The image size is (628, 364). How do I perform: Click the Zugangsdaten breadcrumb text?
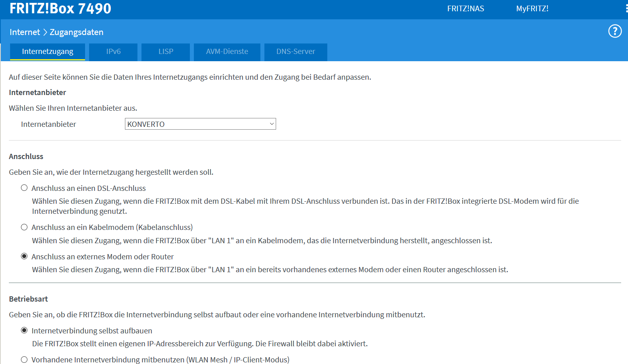[77, 32]
